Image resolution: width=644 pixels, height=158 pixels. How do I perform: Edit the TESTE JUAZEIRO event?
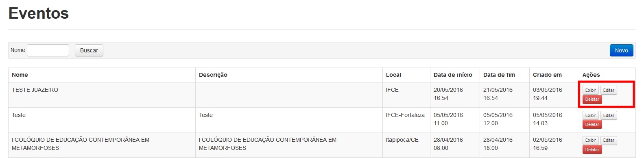click(609, 90)
